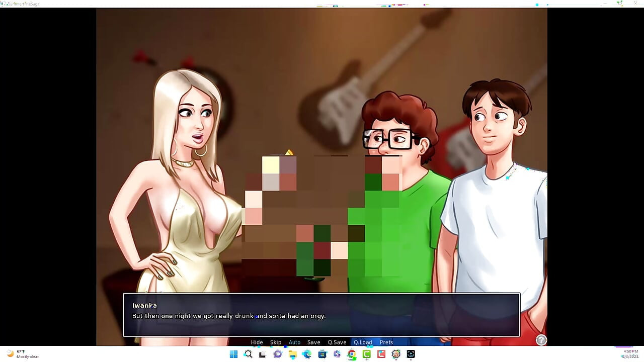This screenshot has width=644, height=362.
Task: Click Q.Load quick load option
Action: 363,342
